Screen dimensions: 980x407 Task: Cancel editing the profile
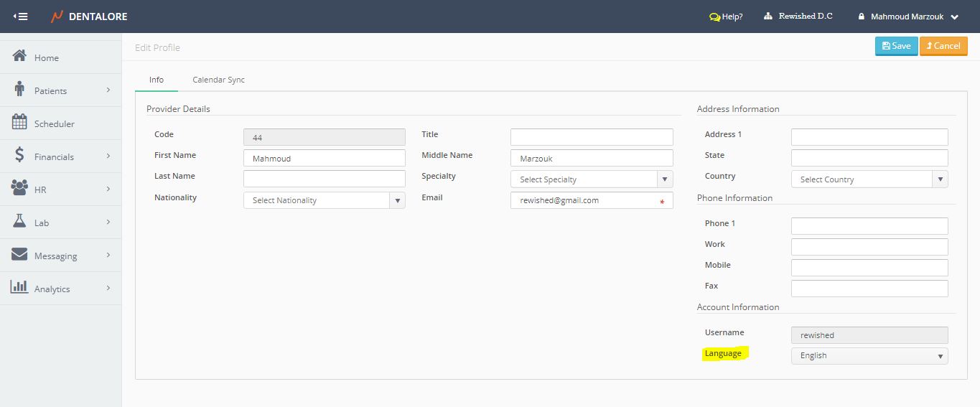tap(943, 46)
